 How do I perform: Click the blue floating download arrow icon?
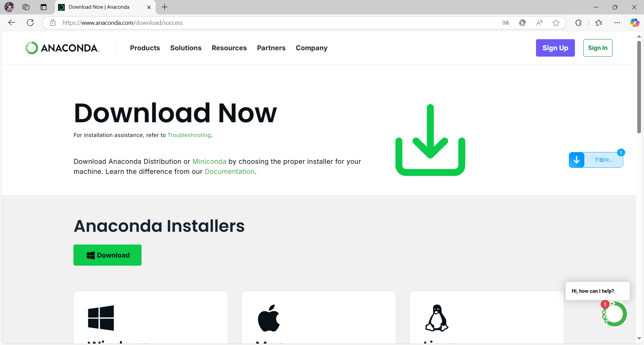577,160
